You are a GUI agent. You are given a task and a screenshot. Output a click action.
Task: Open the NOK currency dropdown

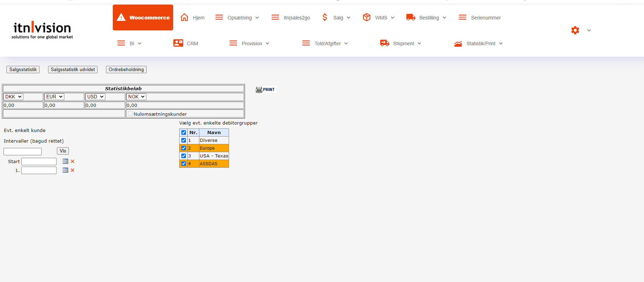click(x=136, y=97)
